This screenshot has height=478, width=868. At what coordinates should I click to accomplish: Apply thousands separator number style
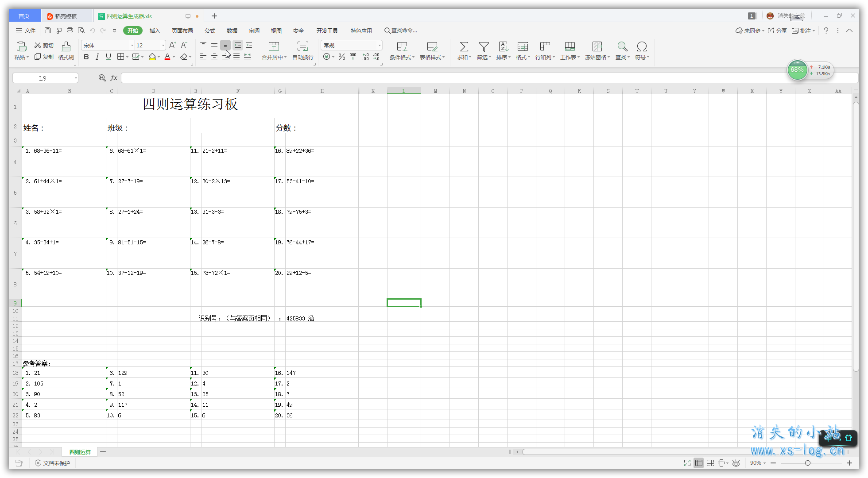point(353,57)
